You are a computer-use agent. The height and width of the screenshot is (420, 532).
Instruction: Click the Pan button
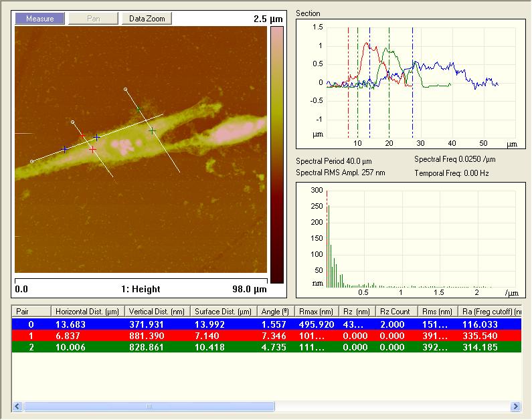pyautogui.click(x=93, y=19)
